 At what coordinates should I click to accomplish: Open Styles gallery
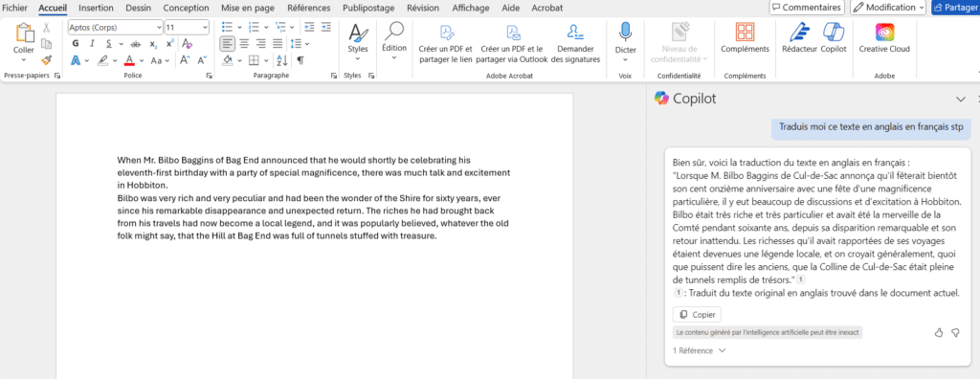tap(358, 42)
